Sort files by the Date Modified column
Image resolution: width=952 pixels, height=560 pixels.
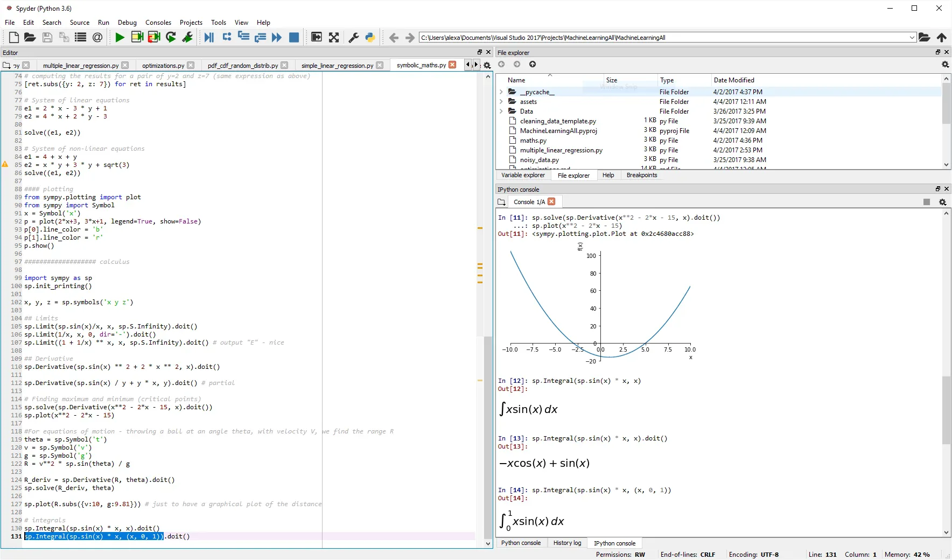coord(734,80)
